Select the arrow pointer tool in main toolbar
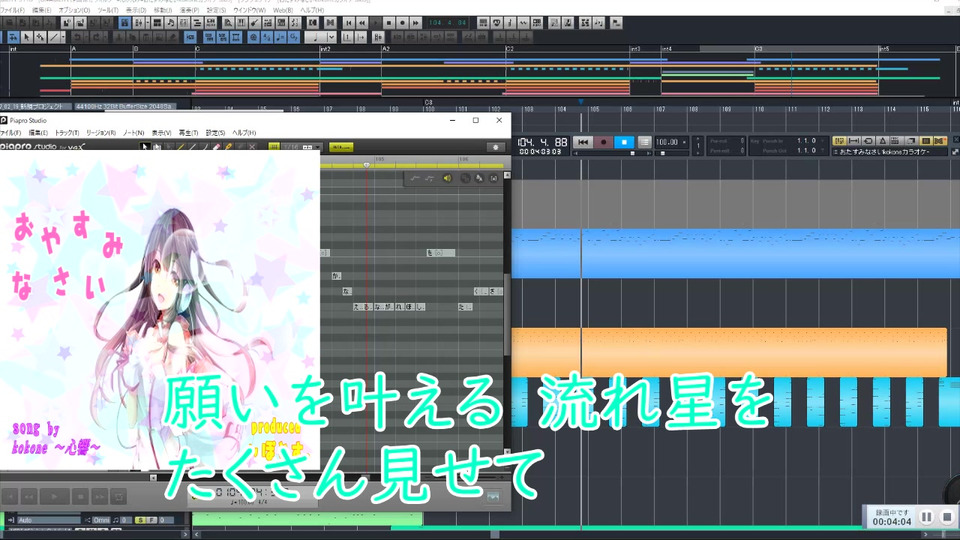The height and width of the screenshot is (540, 960). point(27,37)
